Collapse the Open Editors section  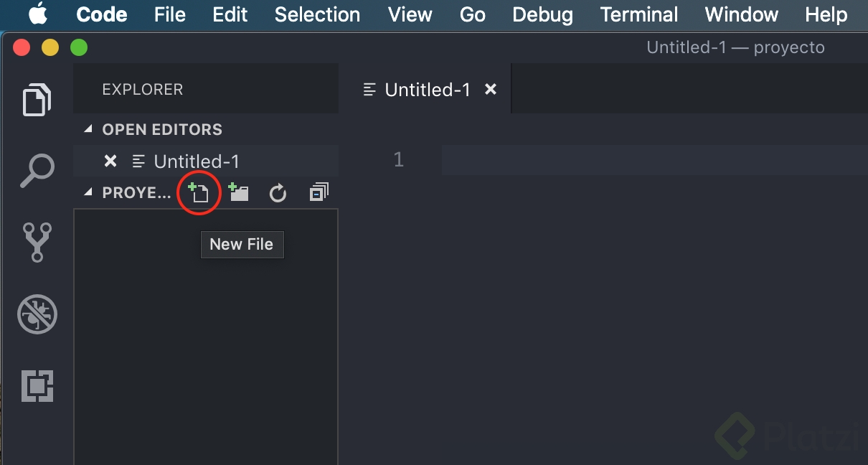tap(88, 130)
